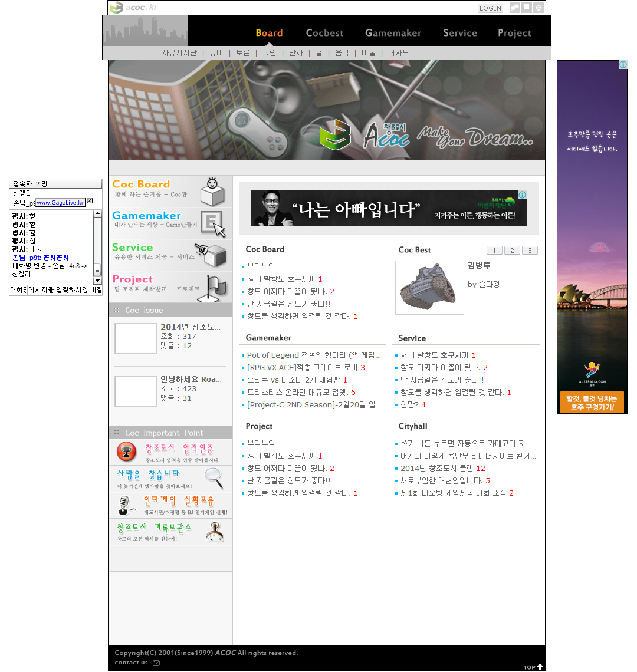Click the 호주 구경가기 ad button
The height and width of the screenshot is (672, 637).
click(592, 403)
